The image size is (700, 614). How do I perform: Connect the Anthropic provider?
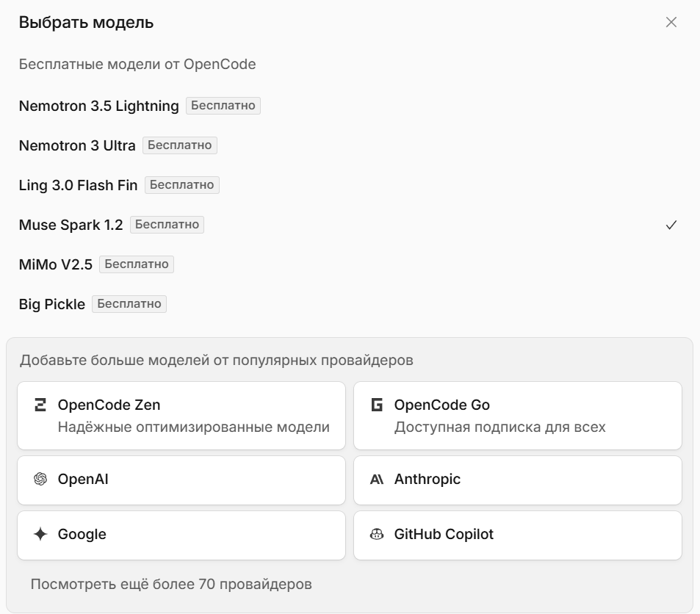(x=518, y=480)
